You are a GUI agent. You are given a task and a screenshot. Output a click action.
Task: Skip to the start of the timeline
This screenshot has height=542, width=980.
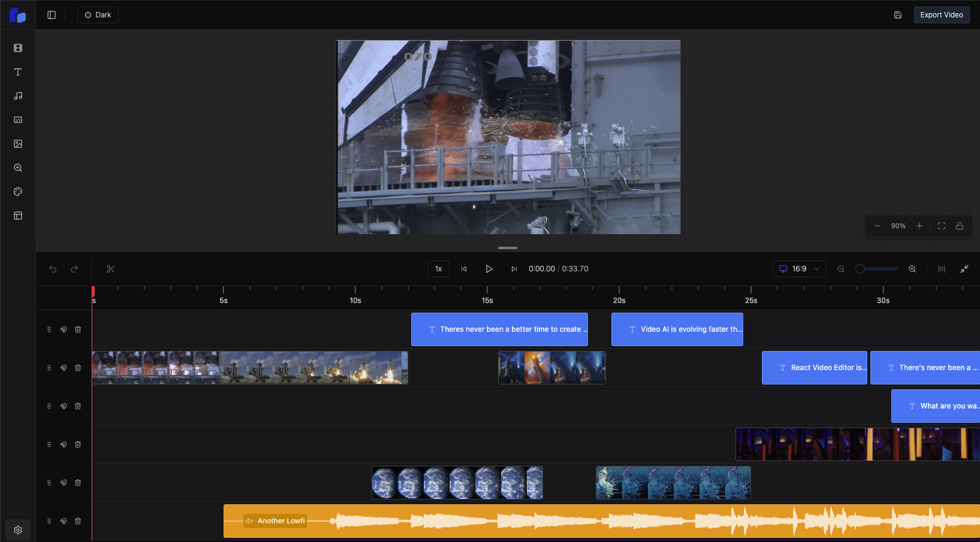pyautogui.click(x=464, y=269)
